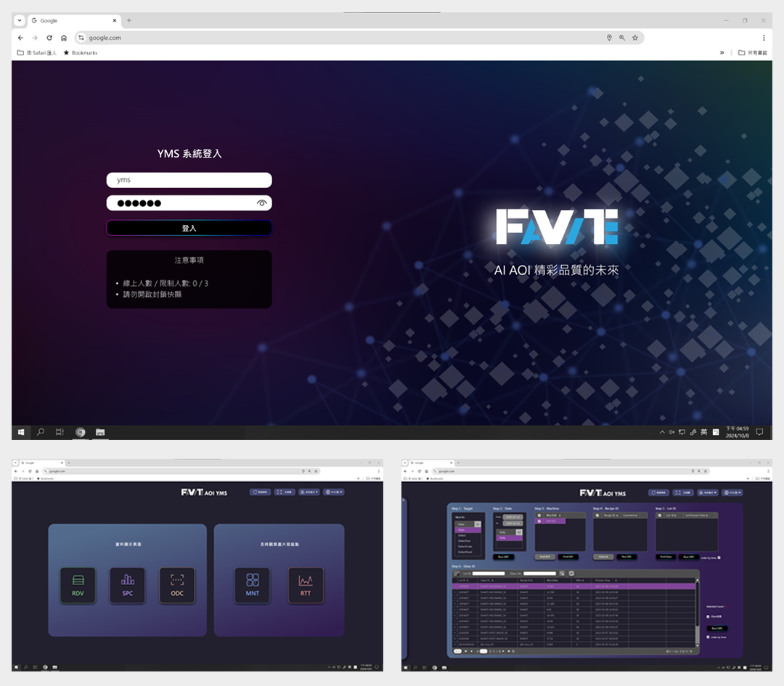Click the Glass ID table vertical scrollbar

click(x=697, y=610)
